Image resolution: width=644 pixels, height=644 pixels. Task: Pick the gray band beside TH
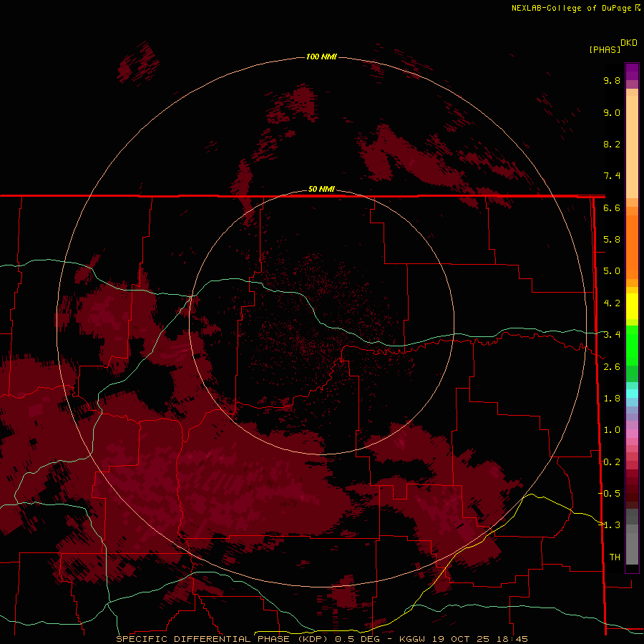coord(632,548)
